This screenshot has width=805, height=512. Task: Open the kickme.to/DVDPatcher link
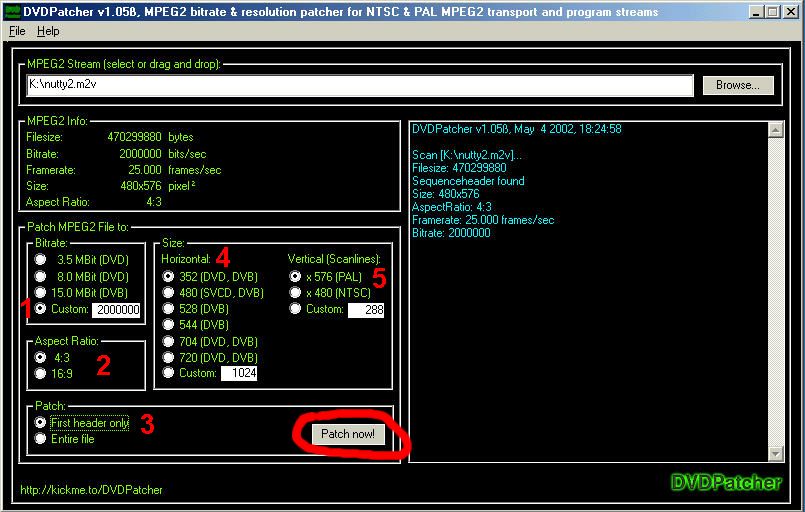(91, 490)
